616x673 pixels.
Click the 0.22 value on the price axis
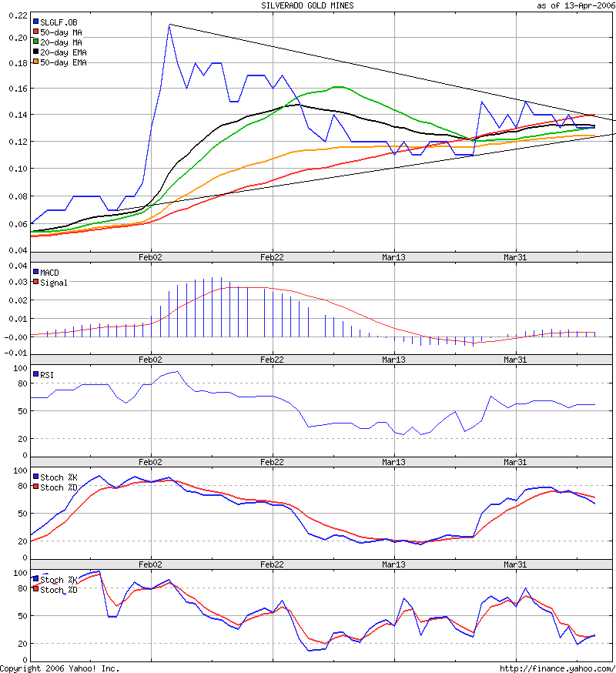tap(18, 15)
